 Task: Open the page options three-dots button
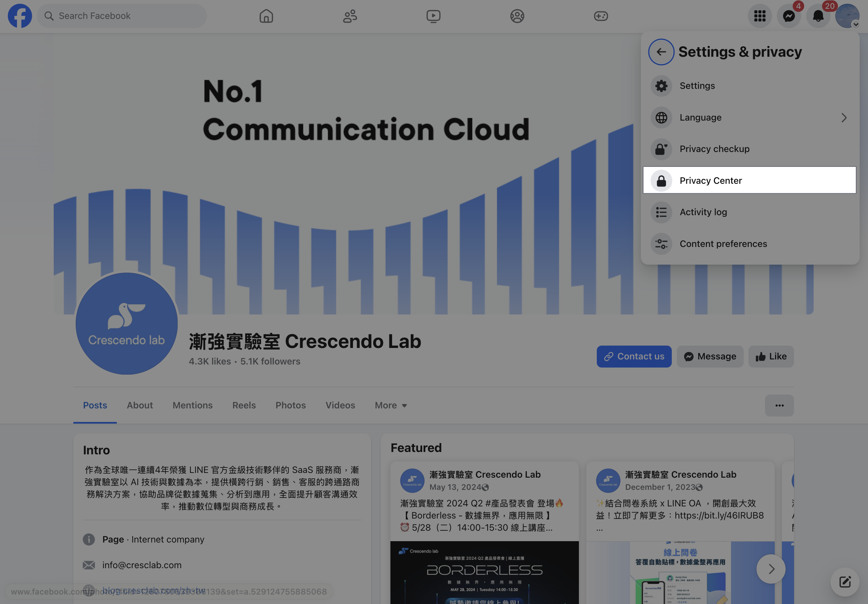coord(779,405)
